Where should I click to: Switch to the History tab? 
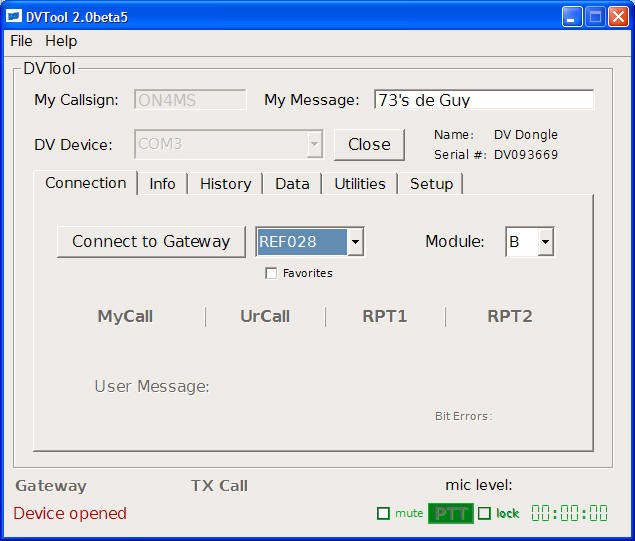point(225,184)
